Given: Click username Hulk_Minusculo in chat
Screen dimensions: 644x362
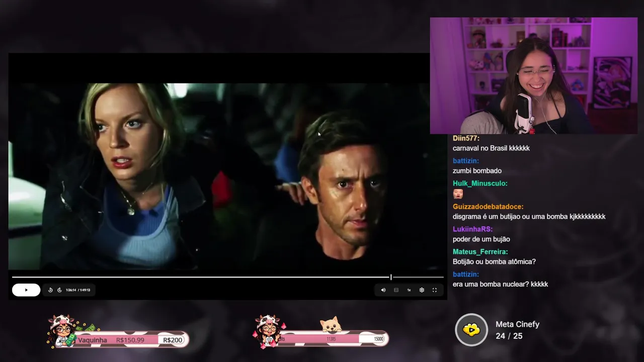Looking at the screenshot, I should click(x=480, y=184).
